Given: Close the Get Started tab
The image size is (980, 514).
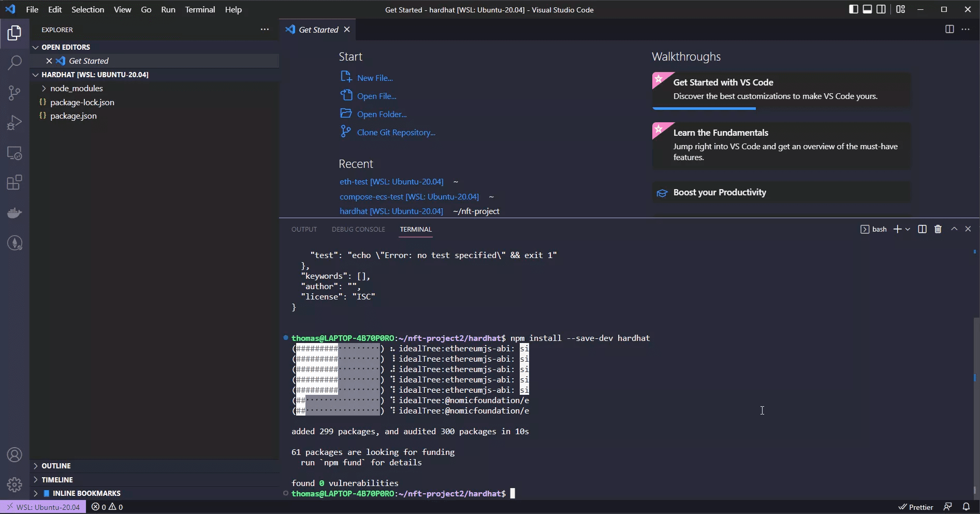Looking at the screenshot, I should pos(347,30).
